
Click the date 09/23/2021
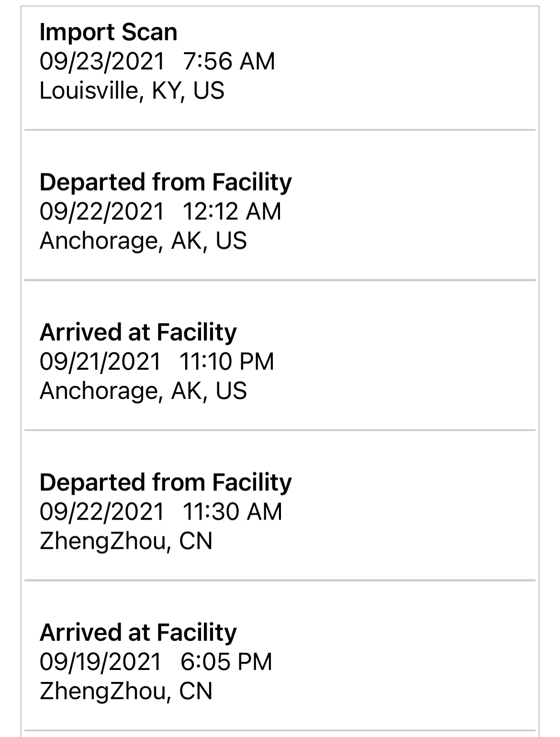(x=102, y=61)
